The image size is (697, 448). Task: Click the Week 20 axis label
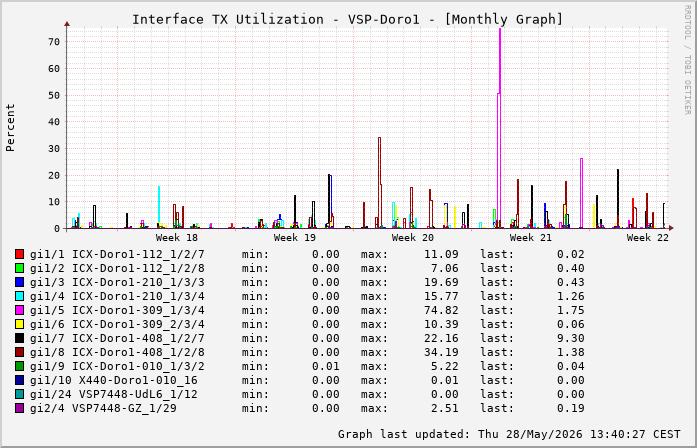(413, 238)
